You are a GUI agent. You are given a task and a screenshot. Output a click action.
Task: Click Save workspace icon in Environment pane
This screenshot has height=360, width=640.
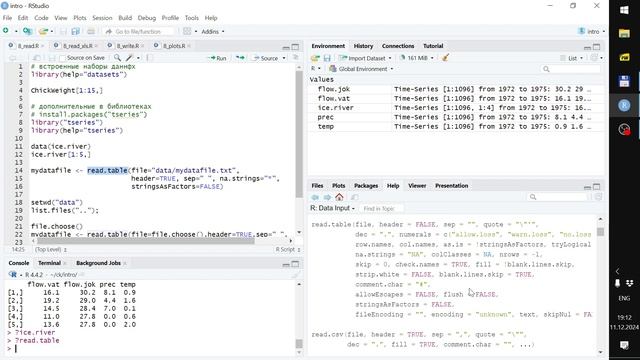(x=327, y=58)
